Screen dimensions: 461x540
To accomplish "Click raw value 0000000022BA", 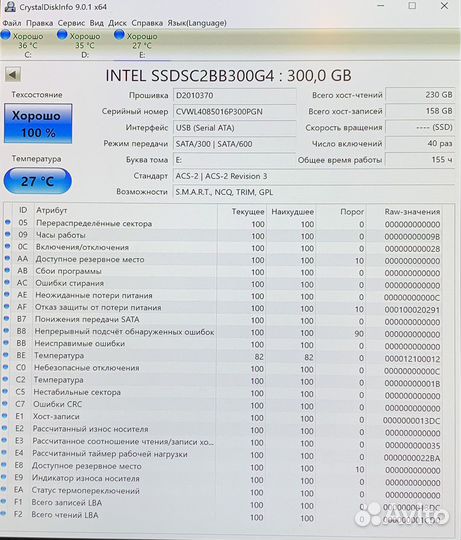I will point(412,458).
